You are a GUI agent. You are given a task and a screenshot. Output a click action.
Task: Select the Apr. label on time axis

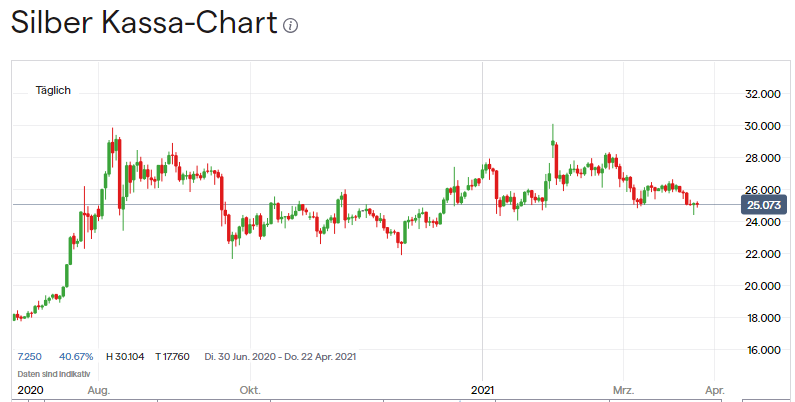[x=714, y=389]
